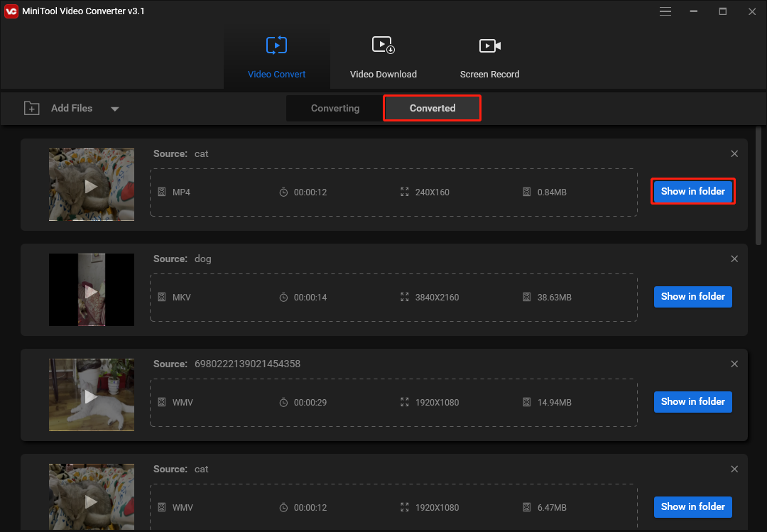Expand the Add Files dropdown arrow
Image resolution: width=767 pixels, height=532 pixels.
115,109
